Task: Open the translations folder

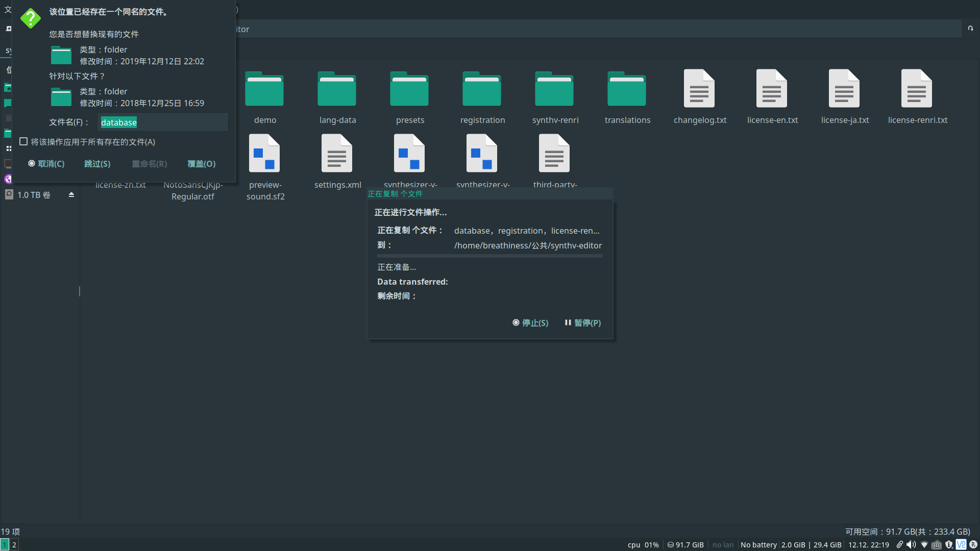Action: [627, 90]
